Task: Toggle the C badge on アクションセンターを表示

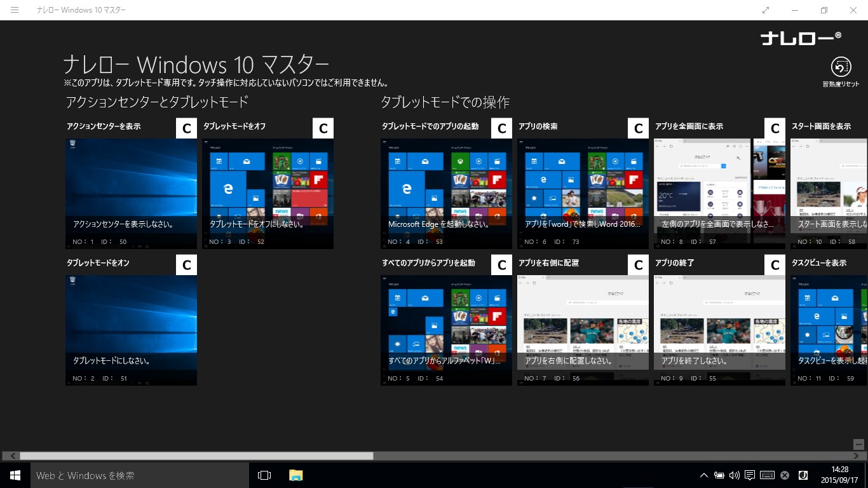Action: (186, 128)
